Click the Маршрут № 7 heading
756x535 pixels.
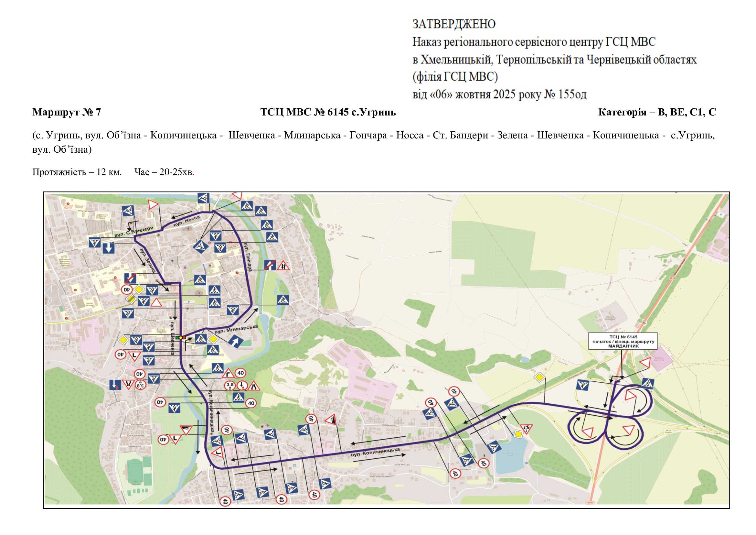pos(67,112)
